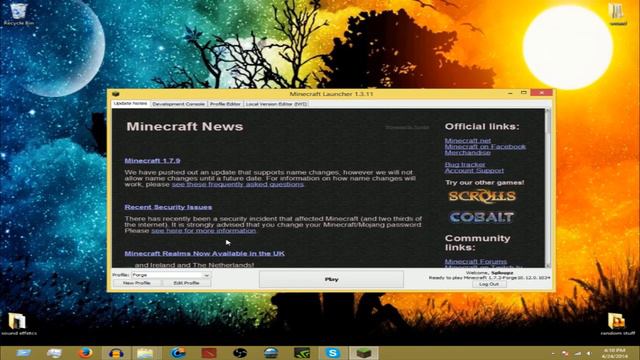Open File Explorer from the taskbar
The width and height of the screenshot is (640, 360).
click(x=145, y=353)
